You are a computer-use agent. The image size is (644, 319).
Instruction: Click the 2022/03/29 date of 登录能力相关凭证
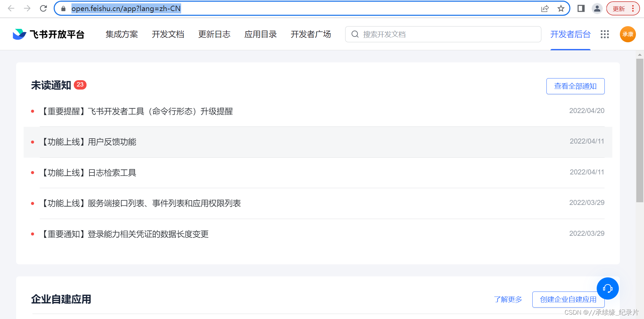(x=587, y=233)
